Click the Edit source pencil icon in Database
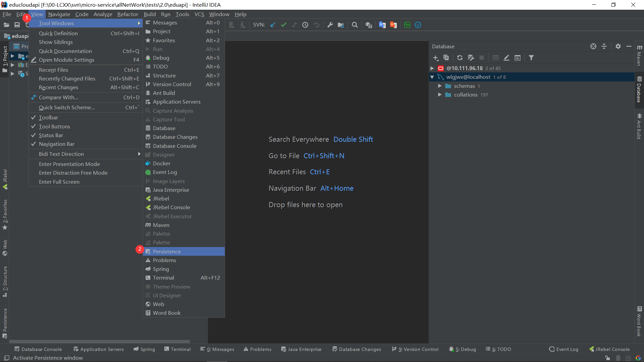Viewport: 644px width, 362px height. coord(506,58)
